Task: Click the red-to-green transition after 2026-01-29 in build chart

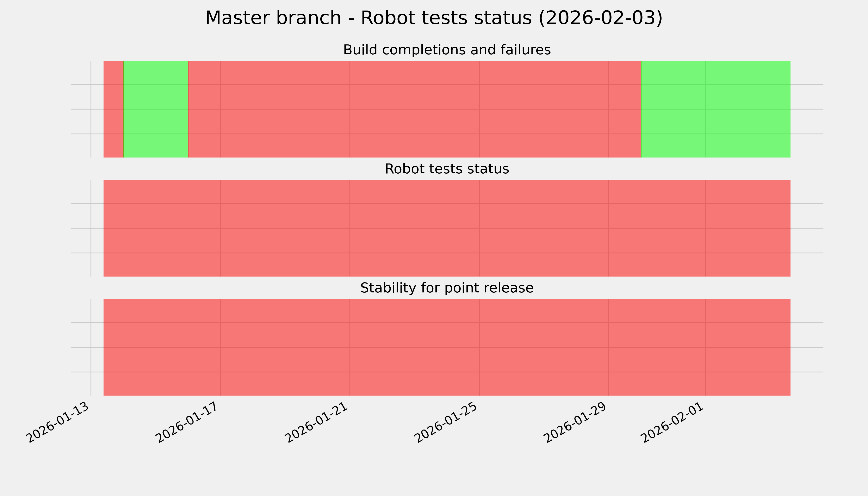Action: pos(641,109)
